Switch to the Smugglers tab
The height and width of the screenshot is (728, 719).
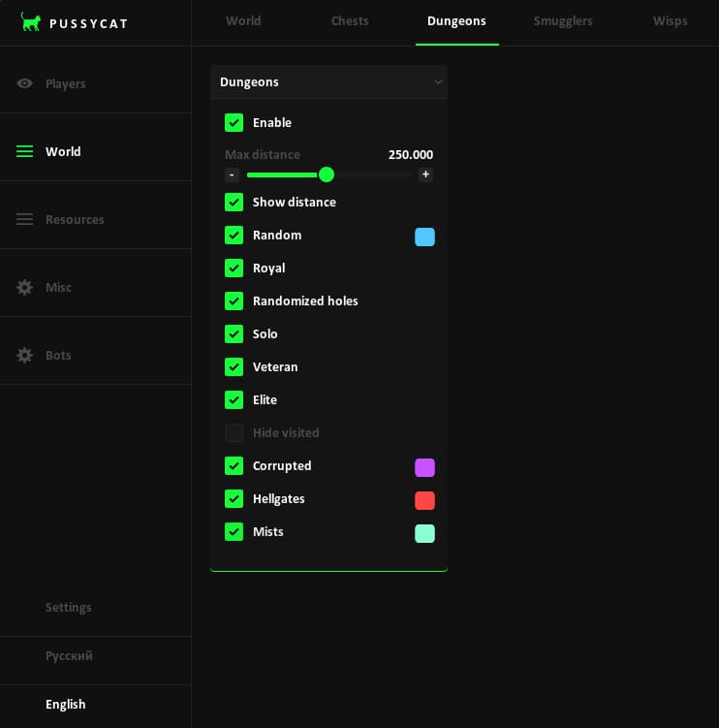563,21
